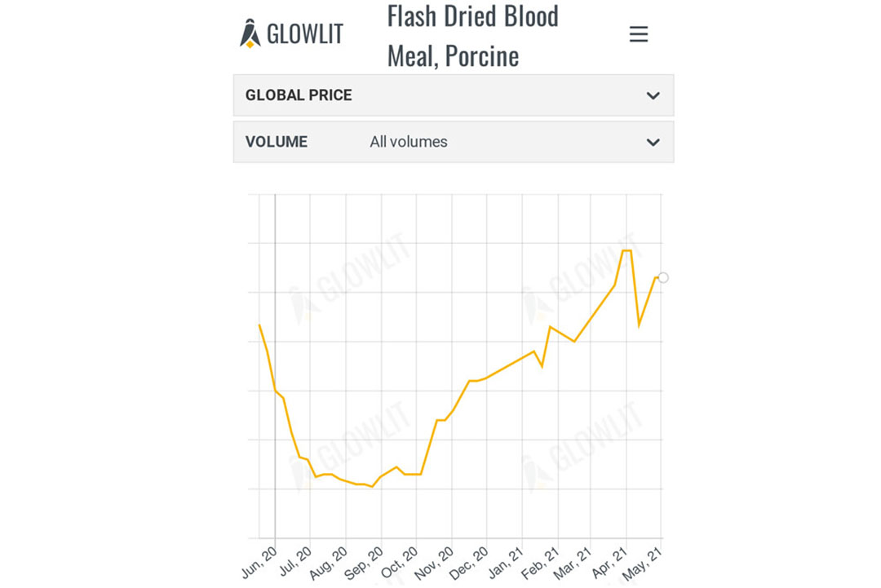The image size is (881, 588).
Task: Click the GLOBAL PRICE label
Action: 299,95
